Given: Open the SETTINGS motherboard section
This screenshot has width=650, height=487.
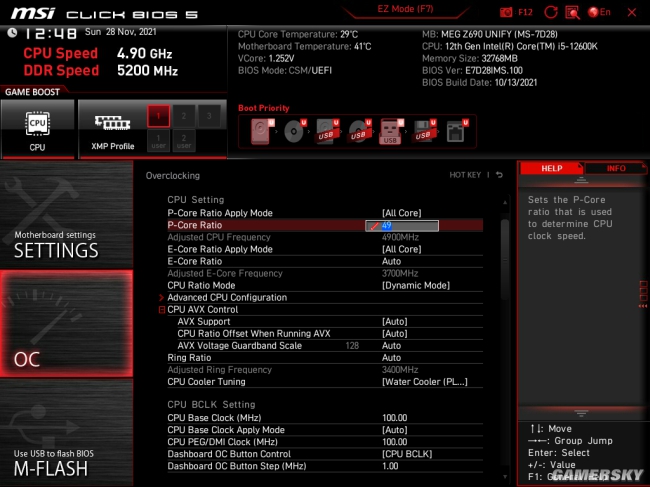Looking at the screenshot, I should [66, 215].
